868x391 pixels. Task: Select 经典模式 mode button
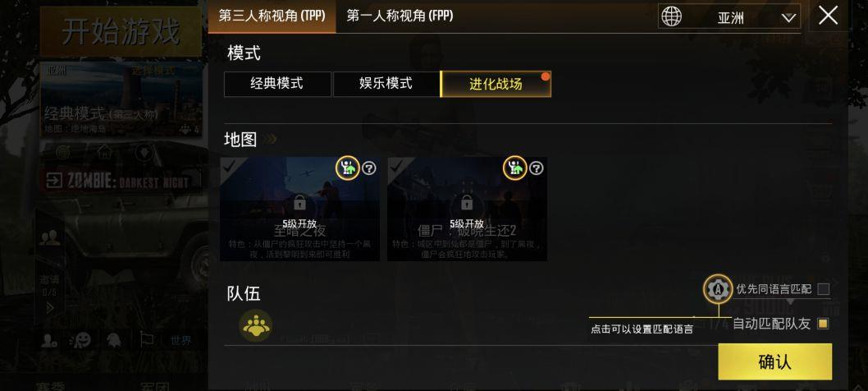(277, 85)
